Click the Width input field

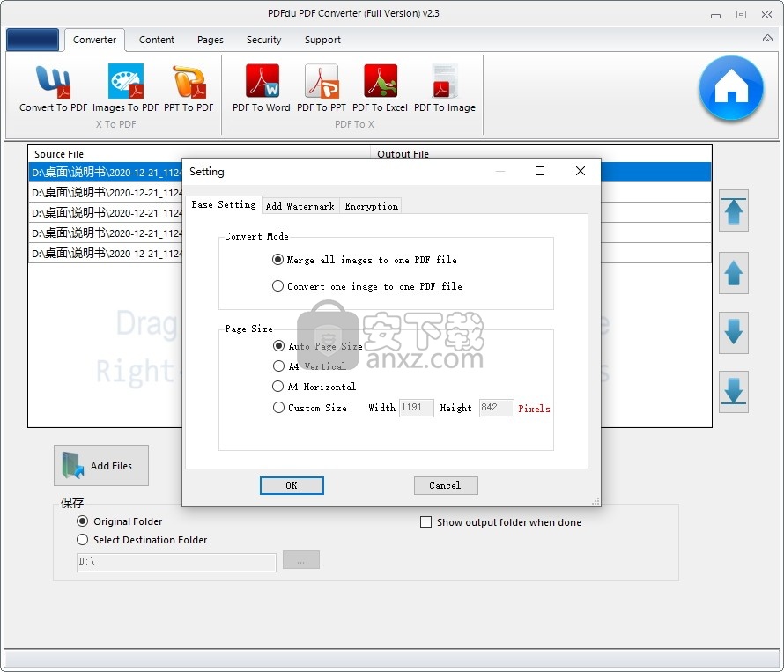pos(416,408)
